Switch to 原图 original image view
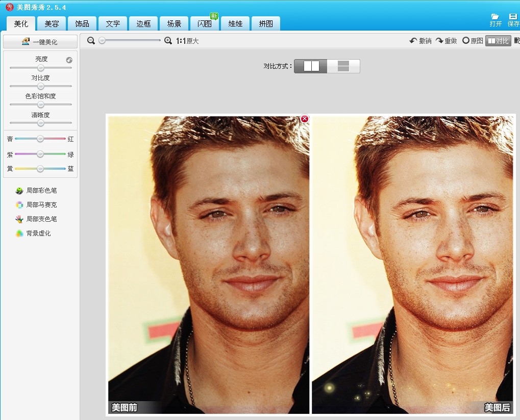Viewport: 520px width, 420px height. point(473,41)
